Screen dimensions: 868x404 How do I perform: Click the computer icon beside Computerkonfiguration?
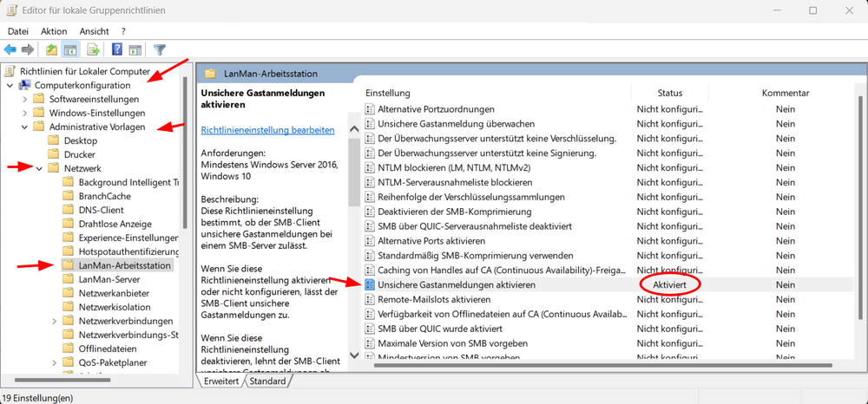[x=25, y=85]
